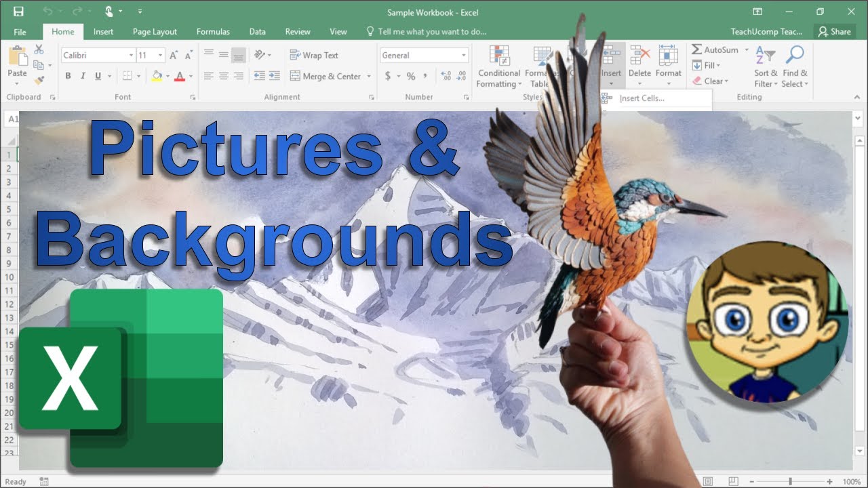
Task: Apply the yellow Fill Color bucket
Action: [x=157, y=76]
